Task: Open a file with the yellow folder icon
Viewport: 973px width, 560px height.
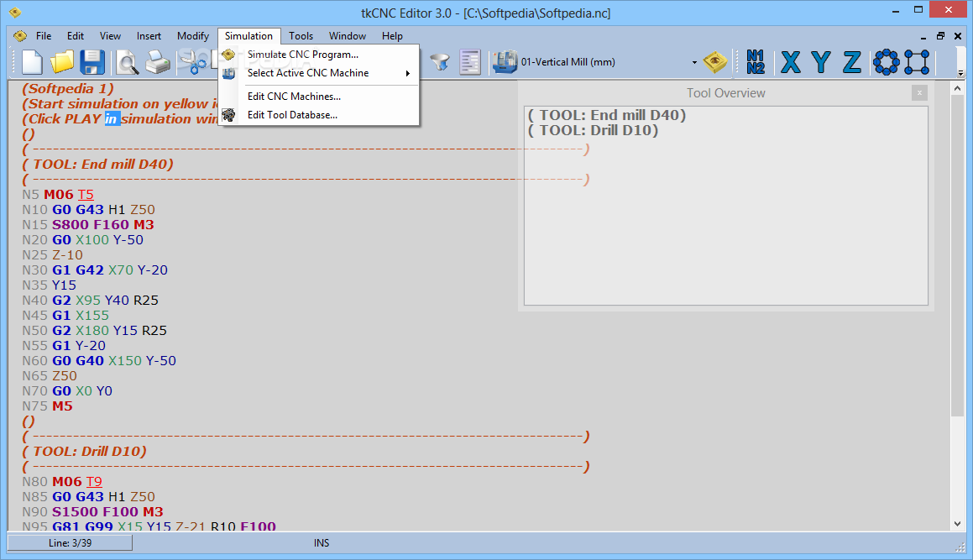Action: 62,62
